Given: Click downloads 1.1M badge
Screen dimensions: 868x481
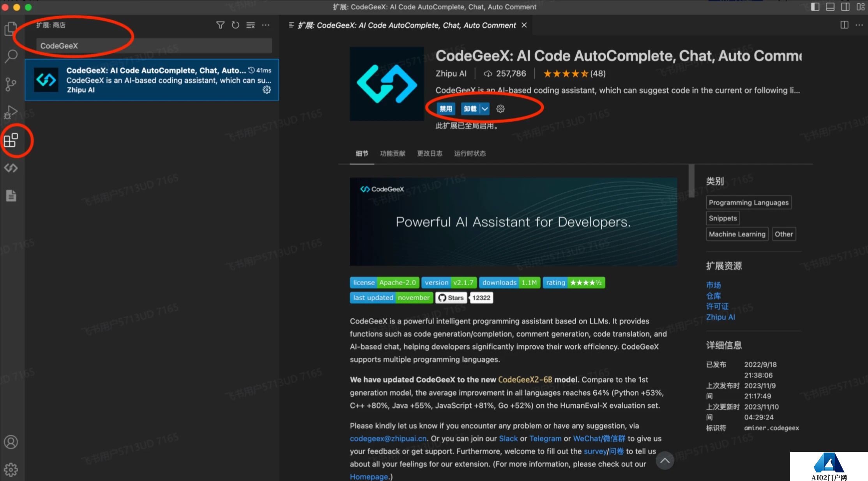Looking at the screenshot, I should pos(509,282).
